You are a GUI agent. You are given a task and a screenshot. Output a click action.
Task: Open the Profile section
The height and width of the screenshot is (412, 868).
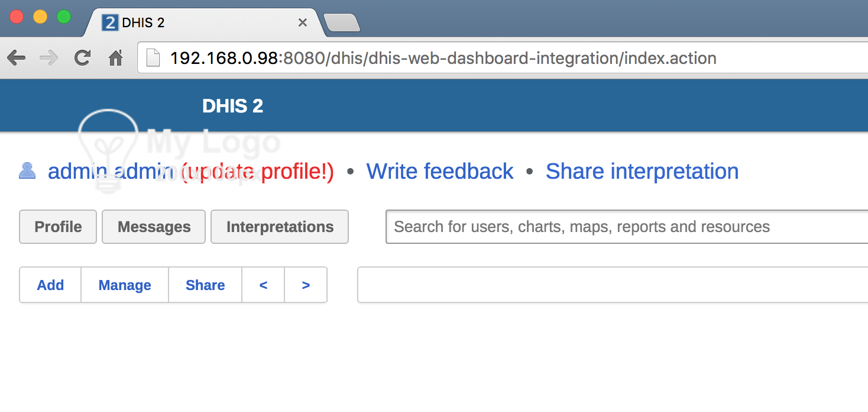tap(58, 227)
